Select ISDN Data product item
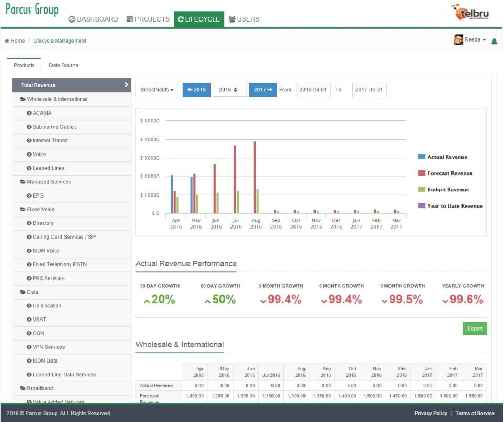 (71, 361)
